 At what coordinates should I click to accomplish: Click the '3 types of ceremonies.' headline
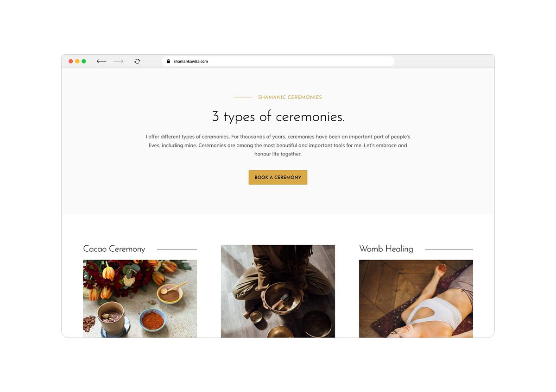[x=278, y=117]
